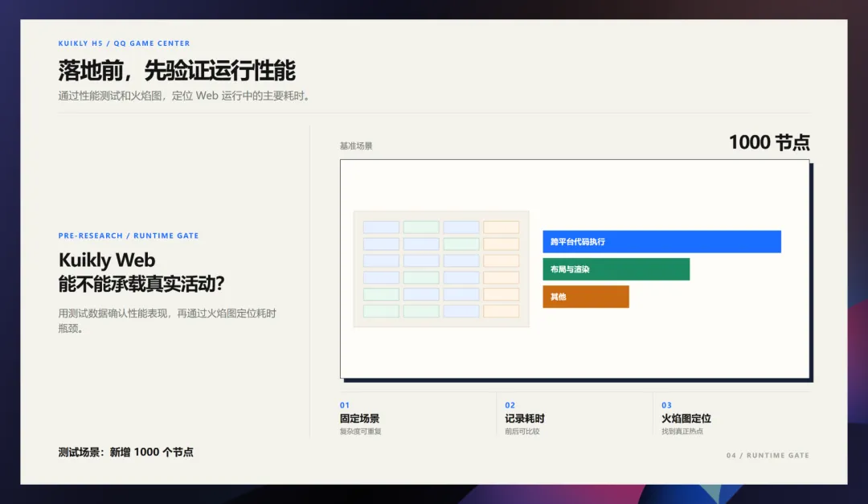Click the step number "01"
868x504 pixels.
(x=345, y=405)
